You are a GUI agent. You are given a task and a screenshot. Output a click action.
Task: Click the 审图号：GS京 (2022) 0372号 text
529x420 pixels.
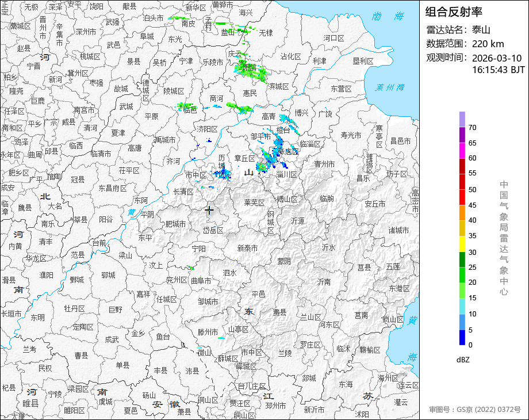click(x=475, y=410)
